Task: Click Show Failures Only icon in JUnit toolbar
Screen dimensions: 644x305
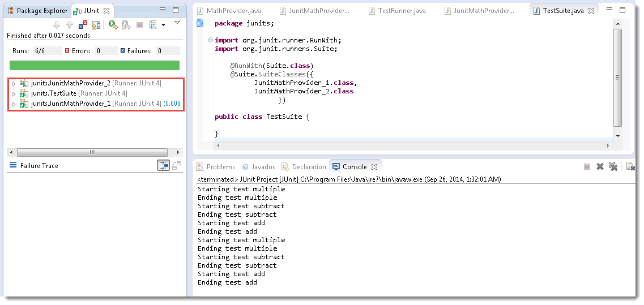Action: click(83, 25)
